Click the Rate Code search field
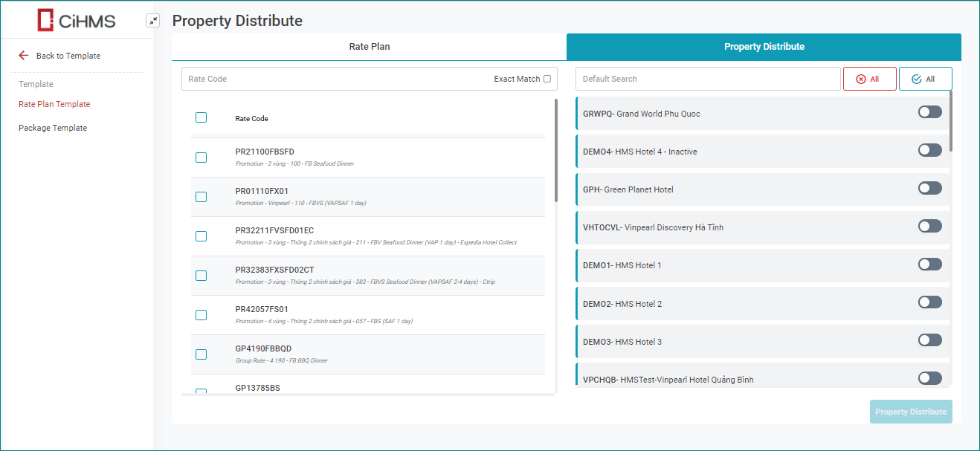The width and height of the screenshot is (980, 451). tap(335, 79)
